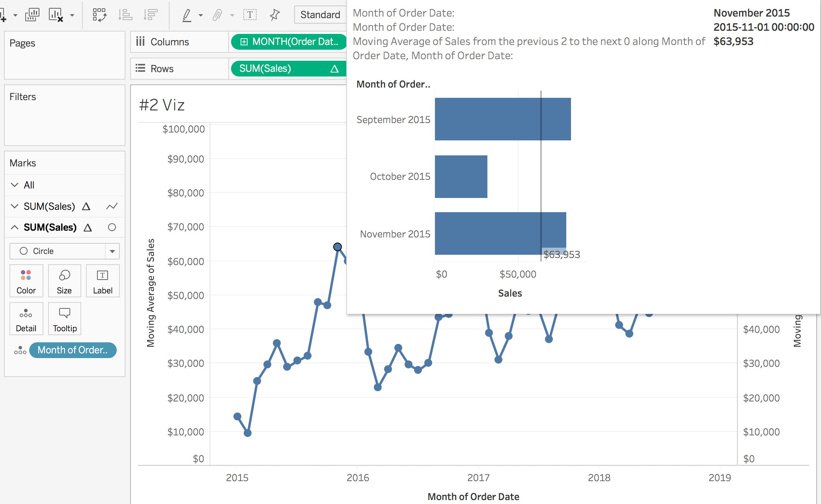The image size is (821, 504).
Task: Click the 2019 x-axis label
Action: 720,478
